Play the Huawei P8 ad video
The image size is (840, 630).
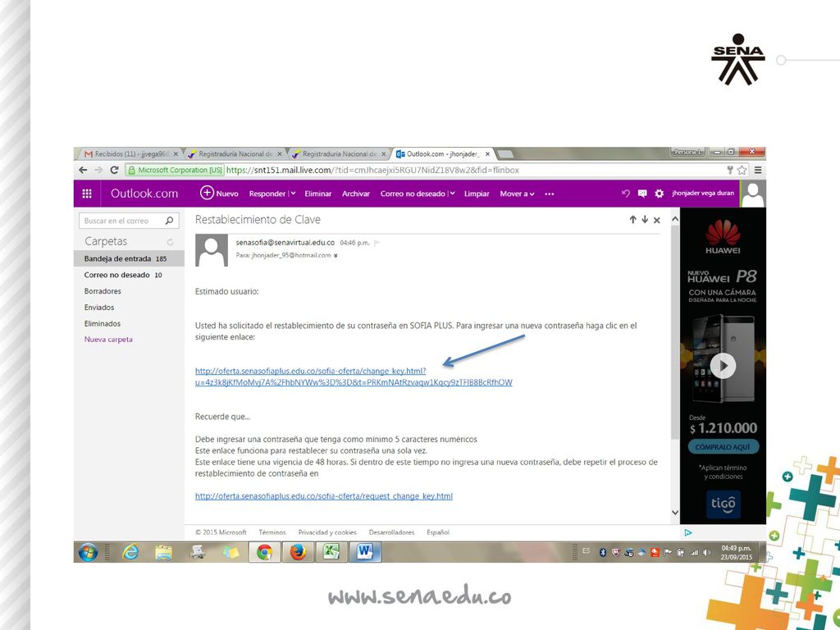[723, 366]
